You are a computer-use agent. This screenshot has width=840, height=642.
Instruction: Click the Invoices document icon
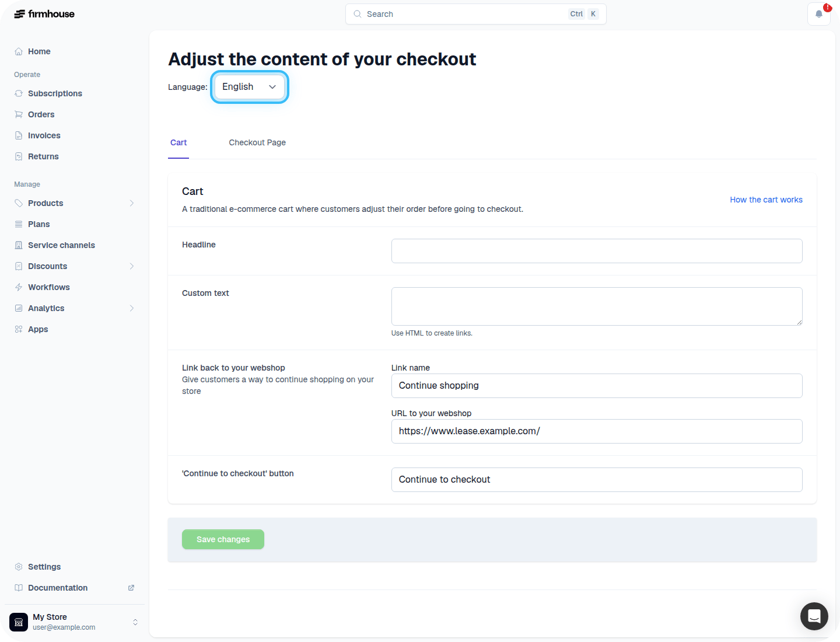click(x=19, y=135)
